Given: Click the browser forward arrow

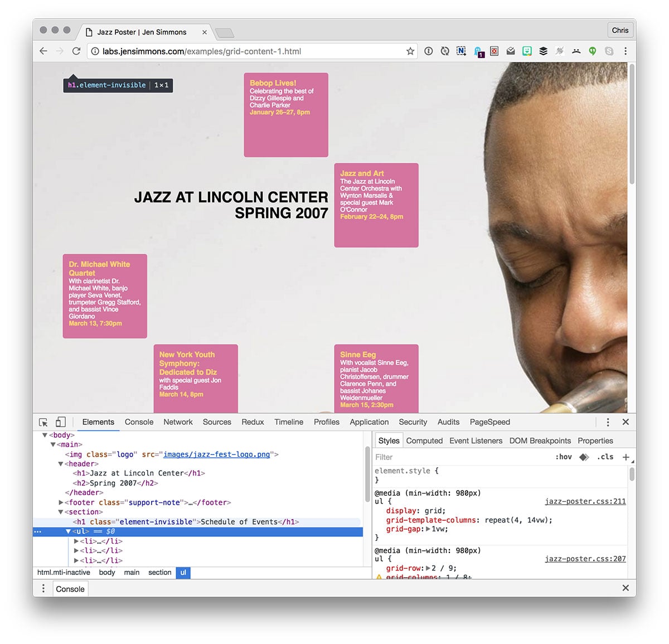Looking at the screenshot, I should click(x=60, y=51).
